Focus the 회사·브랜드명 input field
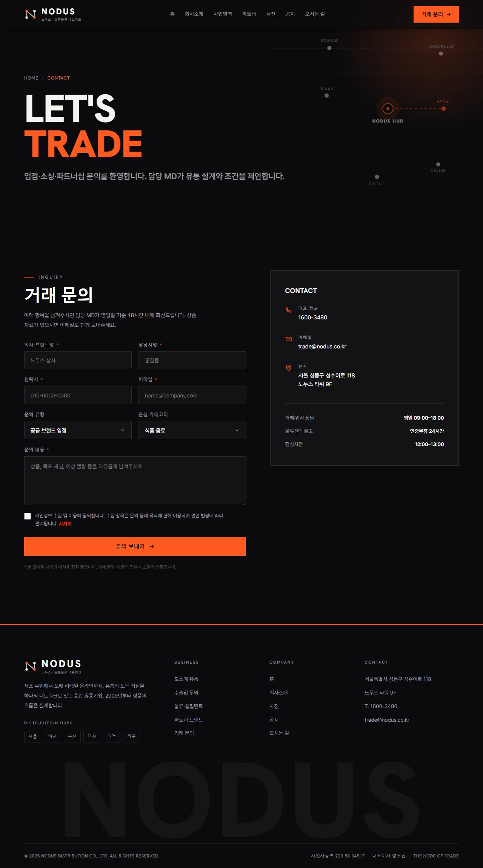483x868 pixels. 78,360
